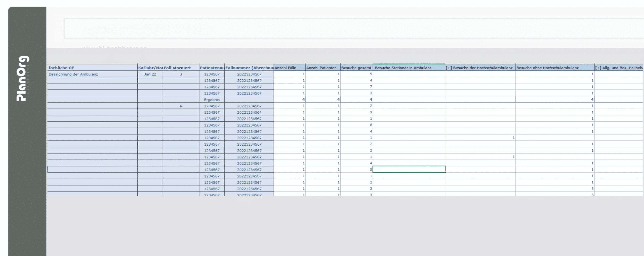Click the 'Besuche gesamt' column header
Viewport: 644px width, 256px height.
356,68
